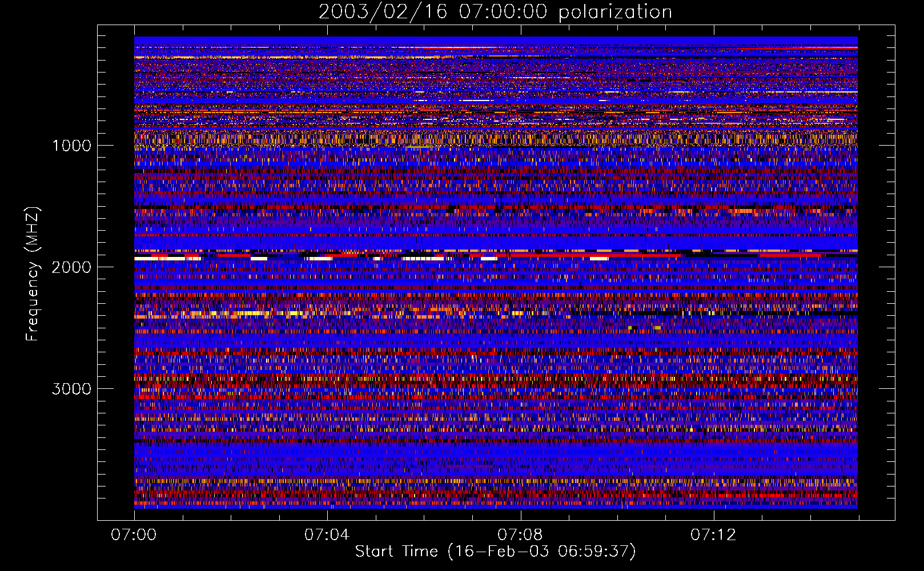
Task: Click the plot title '2003/02/16 07:00:00 polarization'
Action: [x=495, y=11]
